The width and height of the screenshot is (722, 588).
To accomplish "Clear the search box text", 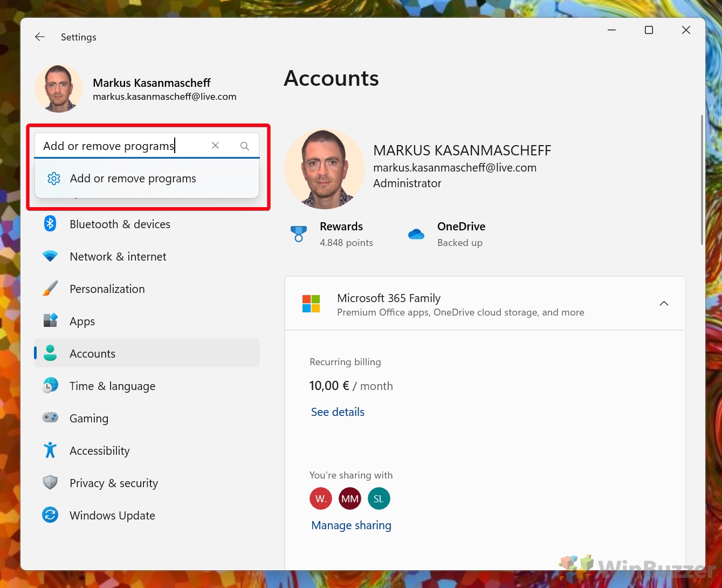I will tap(215, 146).
